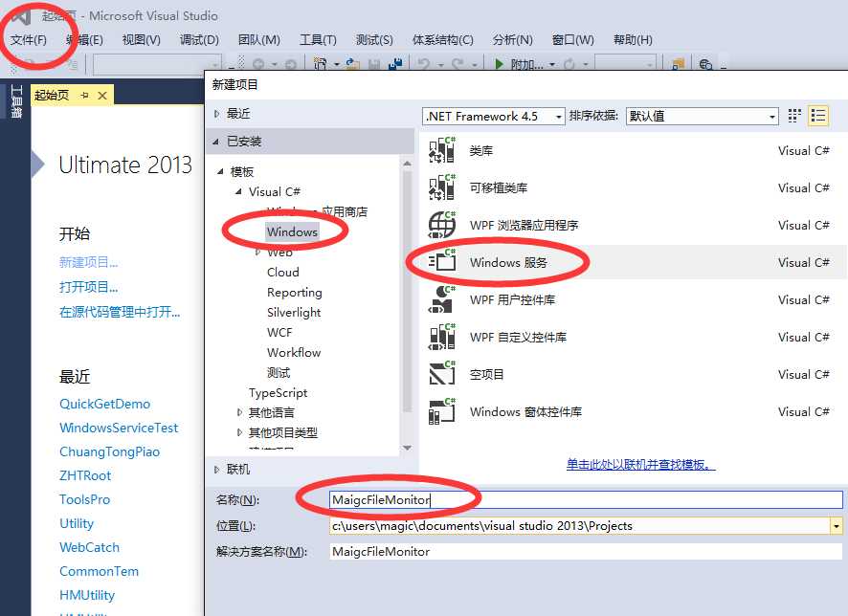
Task: Open the 团队(M) menu
Action: 259,40
